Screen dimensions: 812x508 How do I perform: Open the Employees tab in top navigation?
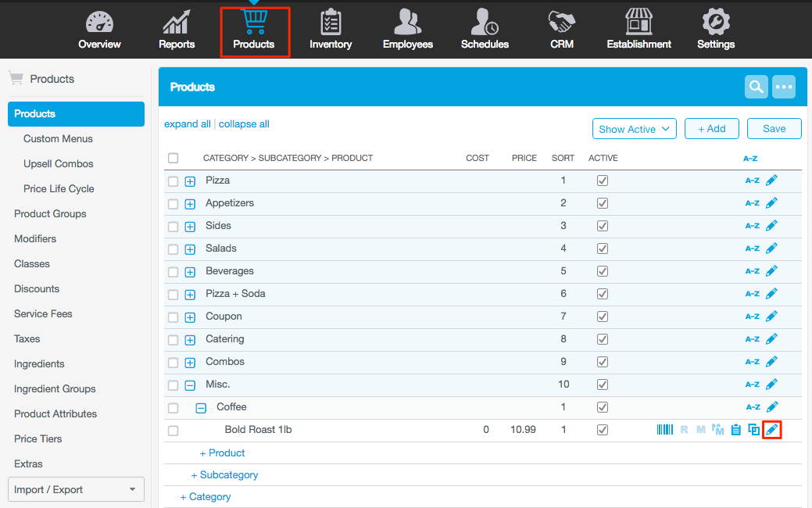[x=407, y=30]
